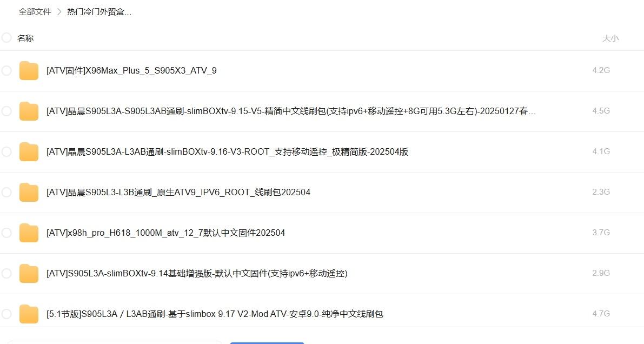Open S905L3-L3B通刷 原生ATV9 folder name link
Image resolution: width=644 pixels, height=344 pixels.
(178, 193)
